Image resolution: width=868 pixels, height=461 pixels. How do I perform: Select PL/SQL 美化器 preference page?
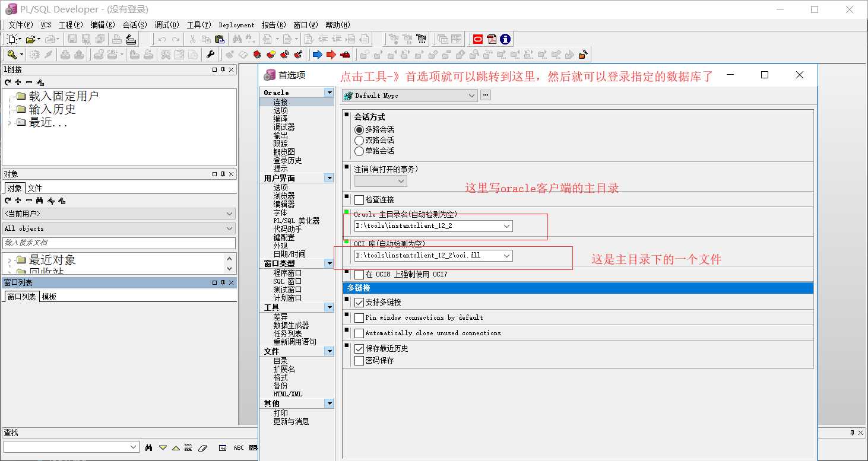(x=296, y=221)
